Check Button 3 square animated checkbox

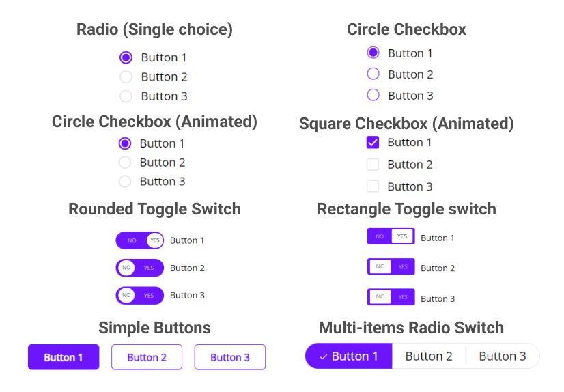point(373,186)
